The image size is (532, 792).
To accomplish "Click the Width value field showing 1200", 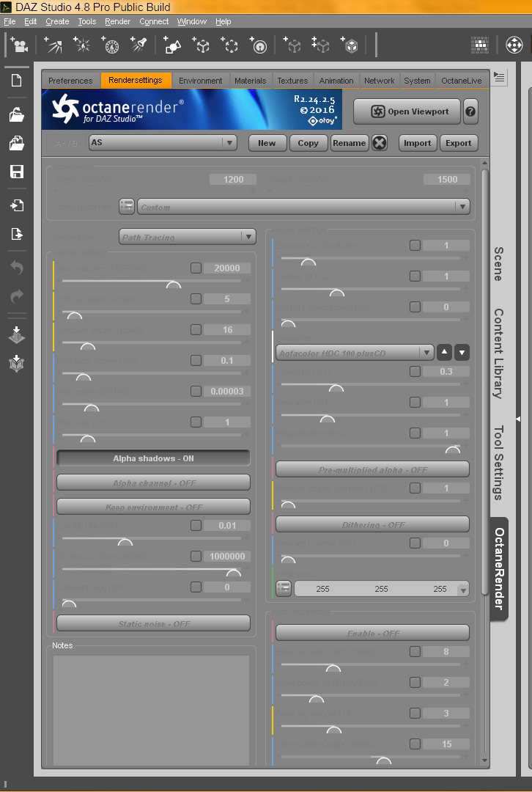I will click(x=233, y=180).
